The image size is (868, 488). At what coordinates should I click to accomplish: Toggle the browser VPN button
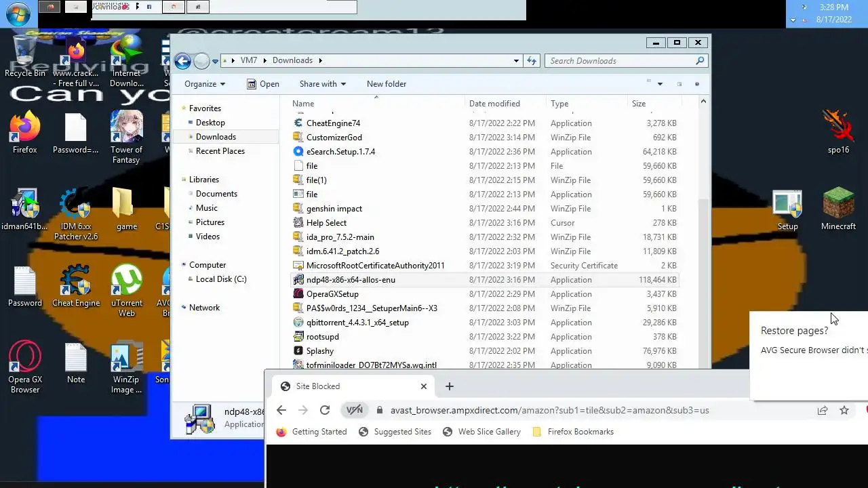(355, 410)
